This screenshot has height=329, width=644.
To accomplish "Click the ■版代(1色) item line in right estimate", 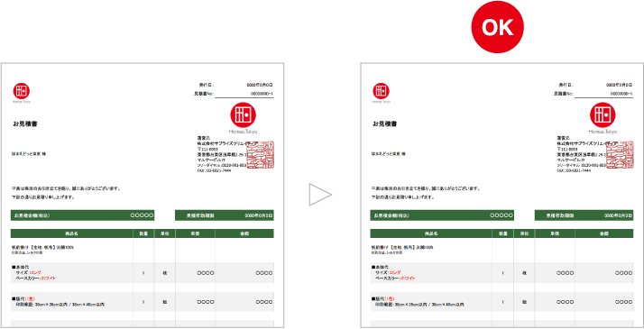I will [x=384, y=299].
